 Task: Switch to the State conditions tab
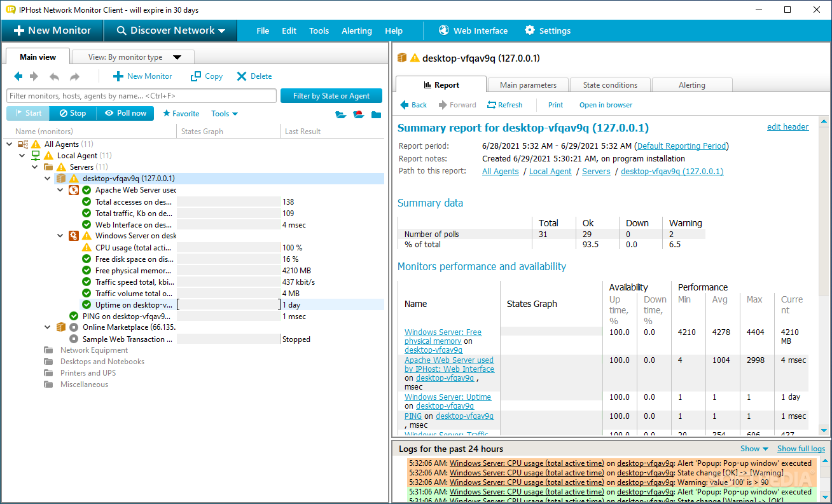[610, 85]
